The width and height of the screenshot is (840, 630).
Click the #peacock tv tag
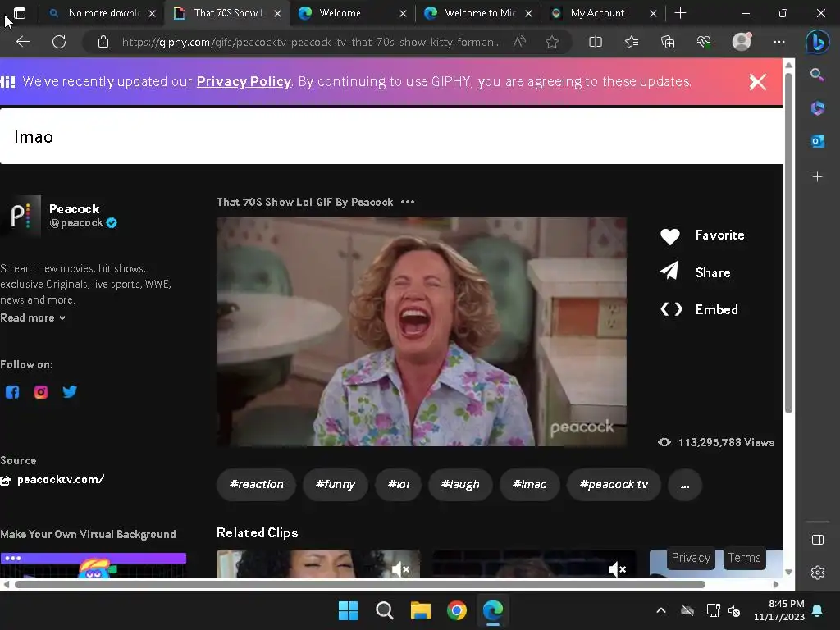pyautogui.click(x=614, y=485)
